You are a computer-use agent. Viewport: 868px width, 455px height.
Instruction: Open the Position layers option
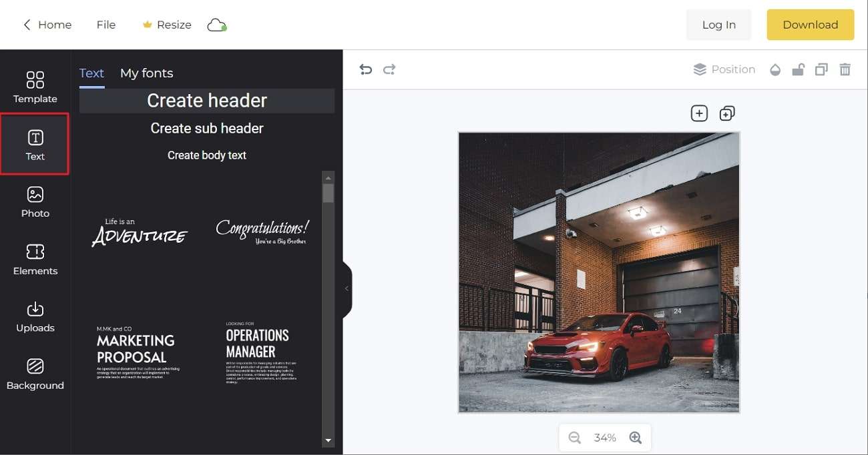(724, 69)
